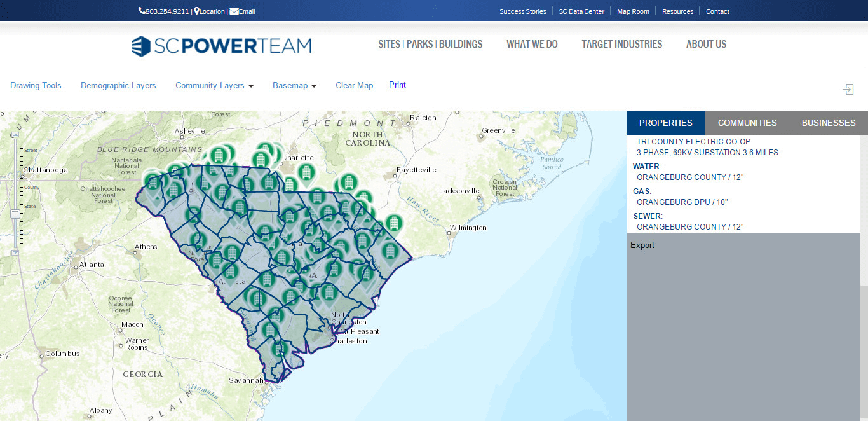Open the SC Data Center link
868x421 pixels.
pyautogui.click(x=581, y=11)
